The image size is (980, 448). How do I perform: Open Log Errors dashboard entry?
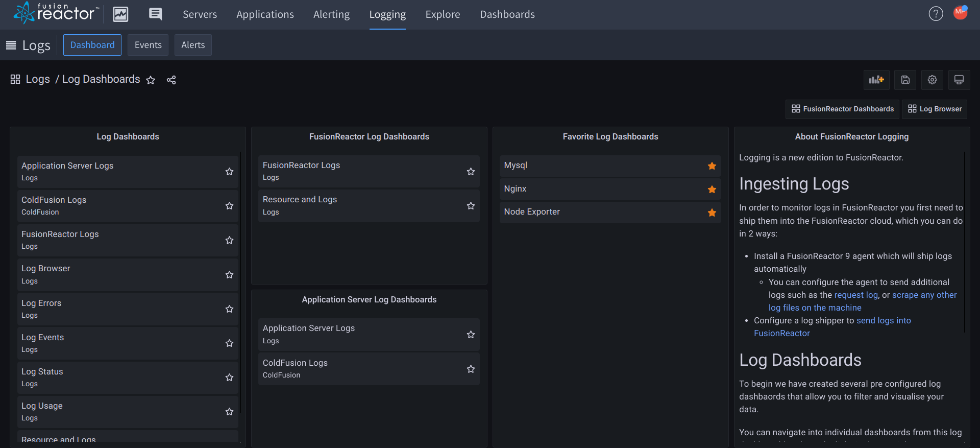[x=128, y=309]
